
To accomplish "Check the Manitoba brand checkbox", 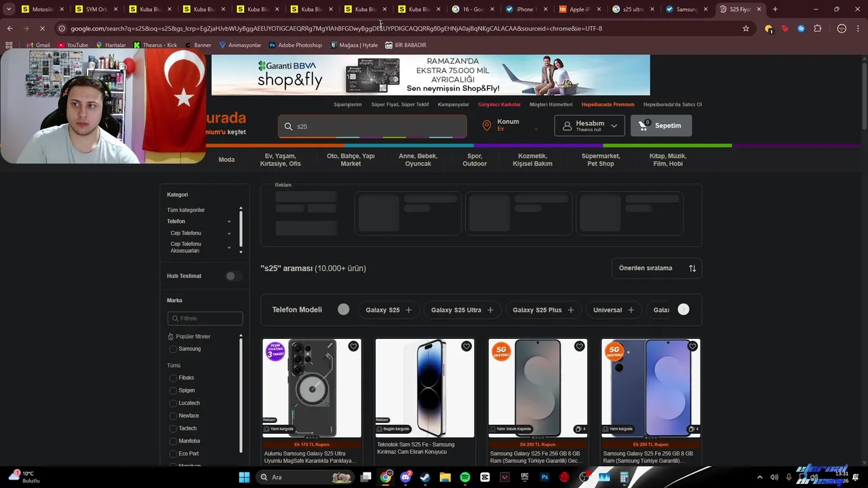I will coord(173,441).
